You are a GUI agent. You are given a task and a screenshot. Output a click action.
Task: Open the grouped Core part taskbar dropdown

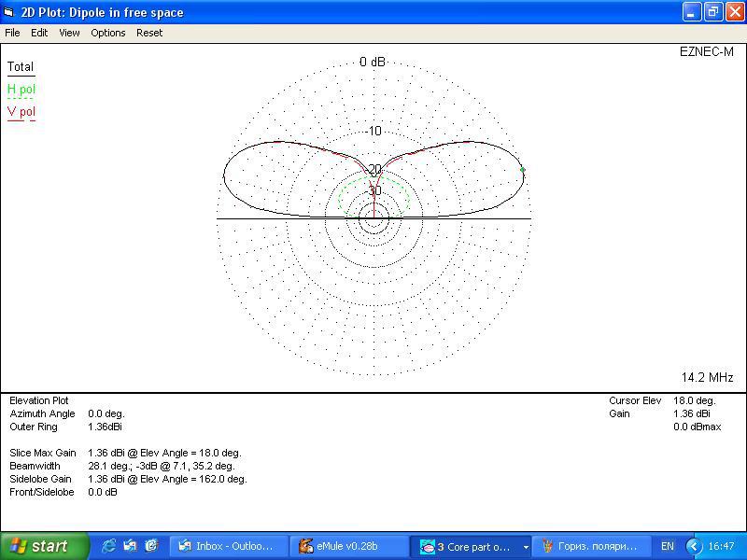(526, 547)
